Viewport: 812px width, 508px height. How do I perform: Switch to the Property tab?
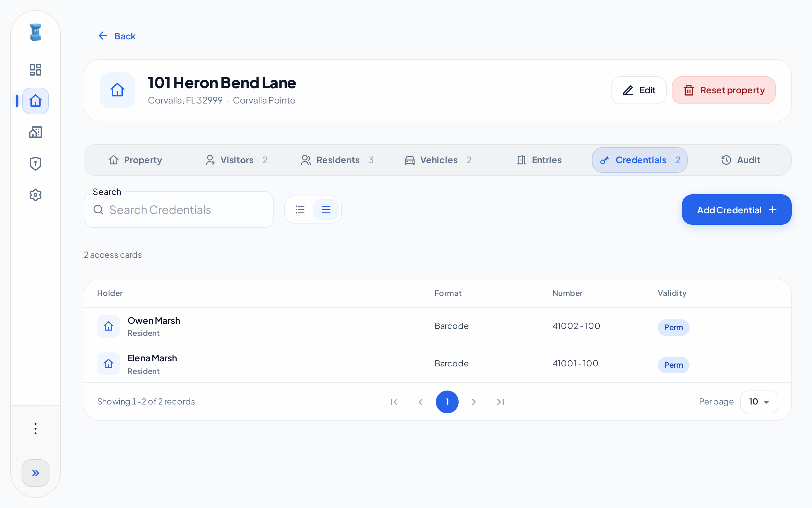point(135,160)
